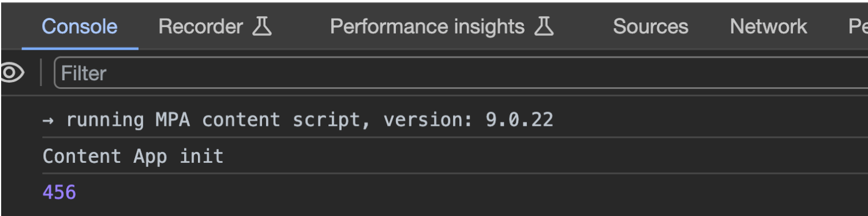The width and height of the screenshot is (868, 216).
Task: Click the flask icon beside Performance insights
Action: click(x=544, y=27)
